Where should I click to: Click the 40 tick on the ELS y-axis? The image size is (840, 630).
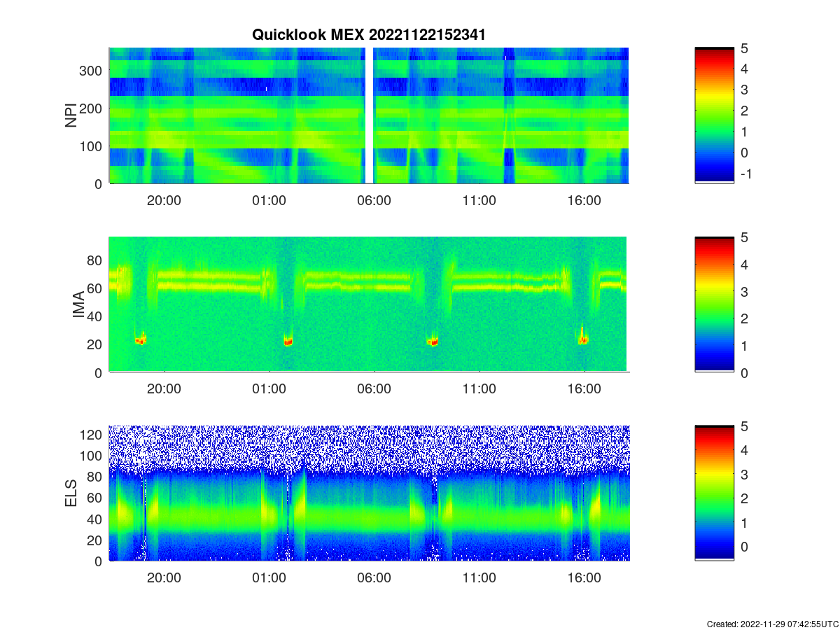point(96,519)
